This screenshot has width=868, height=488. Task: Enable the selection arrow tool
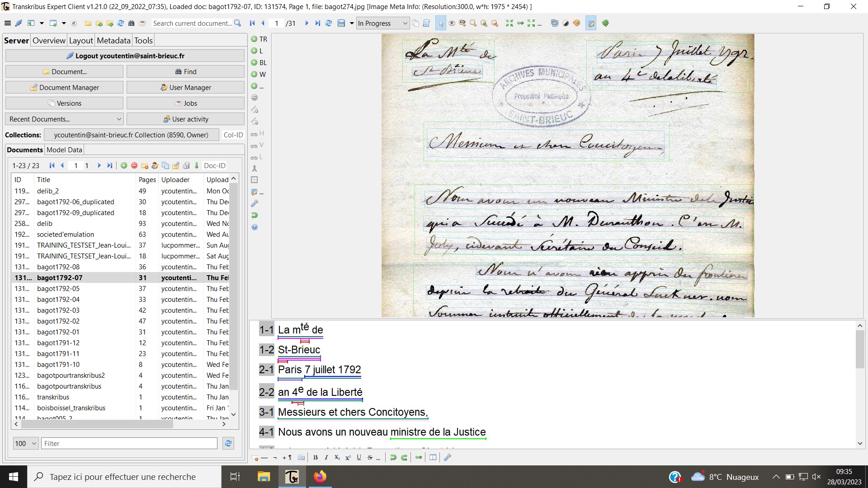(441, 23)
